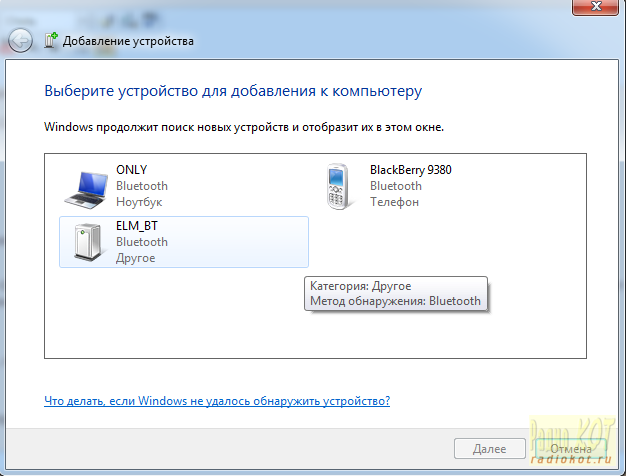Click the Add device wizard title icon
This screenshot has height=476, width=626.
coord(51,40)
